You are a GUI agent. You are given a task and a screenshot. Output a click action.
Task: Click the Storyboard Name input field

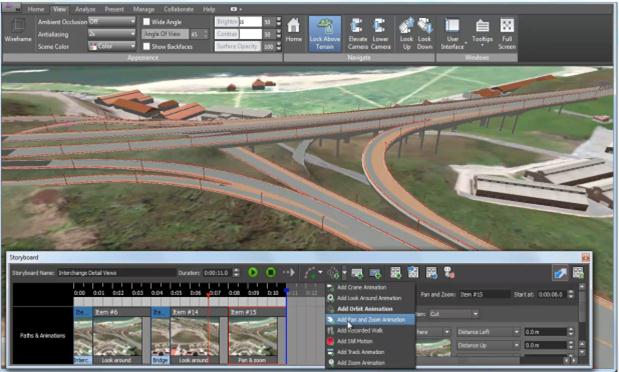[116, 272]
